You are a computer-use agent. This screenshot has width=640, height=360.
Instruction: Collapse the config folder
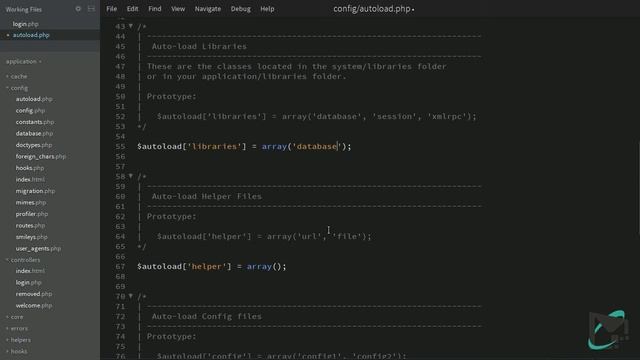17,88
